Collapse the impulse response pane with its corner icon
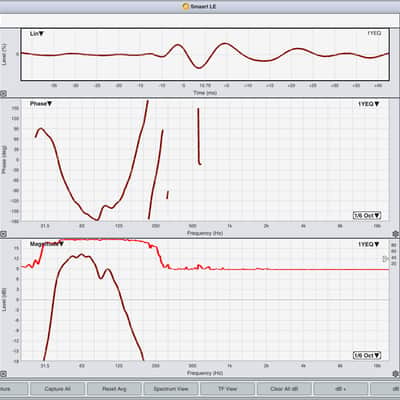The width and height of the screenshot is (400, 400). (x=3, y=94)
